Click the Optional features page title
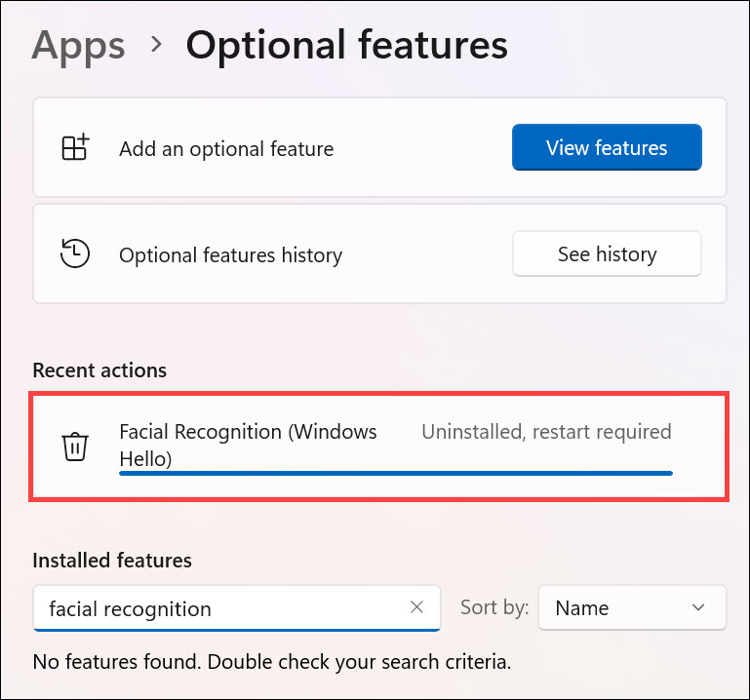The image size is (750, 700). point(346,46)
